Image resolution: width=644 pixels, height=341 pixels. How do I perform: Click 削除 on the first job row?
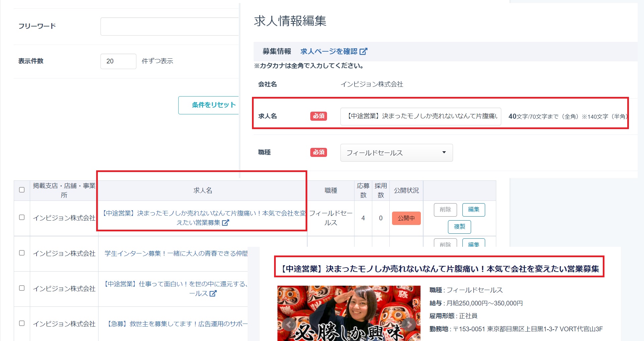[445, 210]
